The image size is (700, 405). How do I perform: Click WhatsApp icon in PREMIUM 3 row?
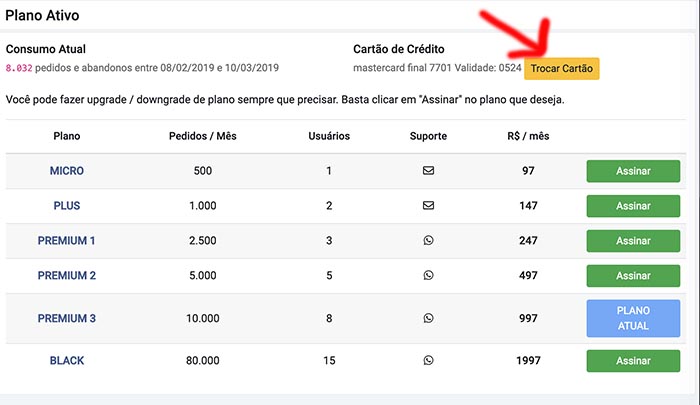click(428, 318)
